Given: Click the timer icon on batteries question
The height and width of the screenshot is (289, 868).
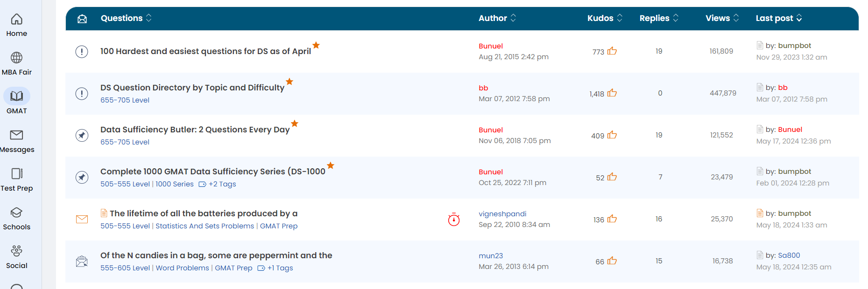Looking at the screenshot, I should tap(453, 220).
